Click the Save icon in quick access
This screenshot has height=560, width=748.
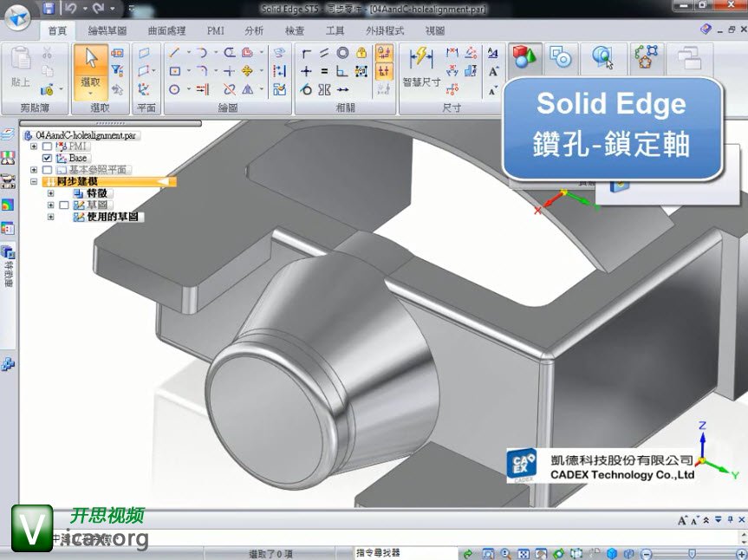49,8
